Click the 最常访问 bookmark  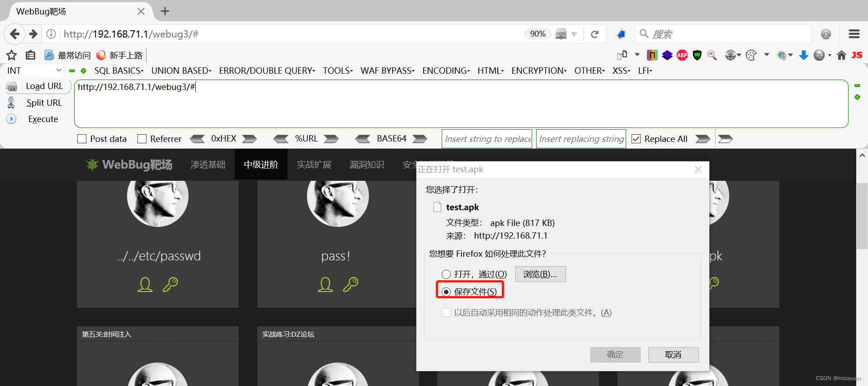(x=68, y=55)
